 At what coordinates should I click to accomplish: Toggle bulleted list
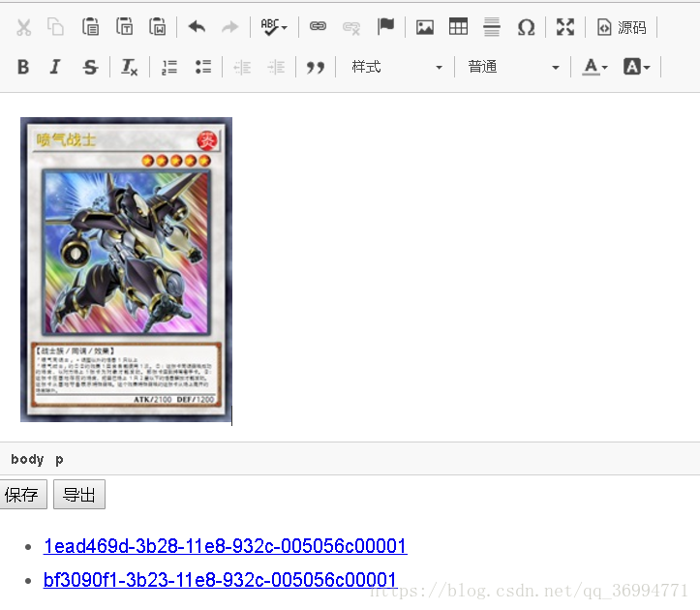[x=203, y=67]
